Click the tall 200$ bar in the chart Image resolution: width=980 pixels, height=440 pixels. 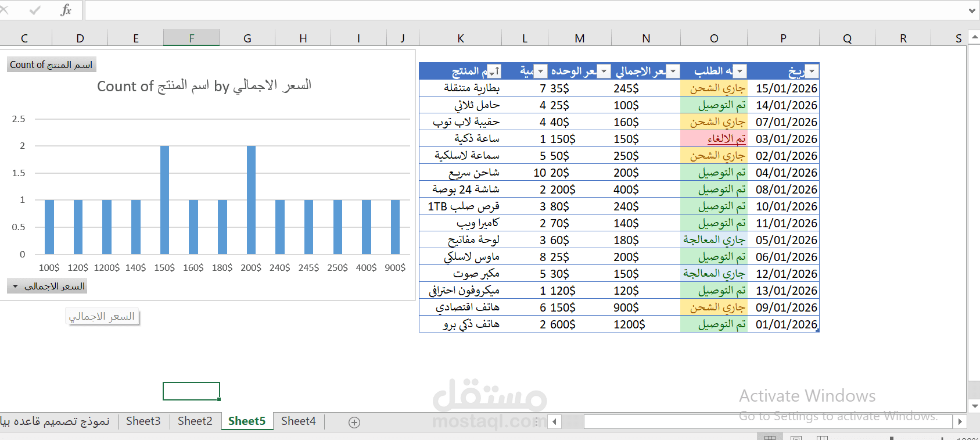(251, 200)
